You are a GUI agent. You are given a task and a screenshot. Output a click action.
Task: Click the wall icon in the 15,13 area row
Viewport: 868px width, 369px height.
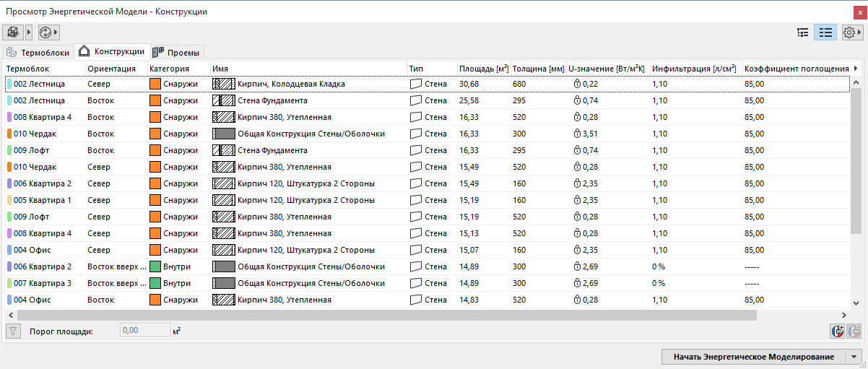click(415, 233)
